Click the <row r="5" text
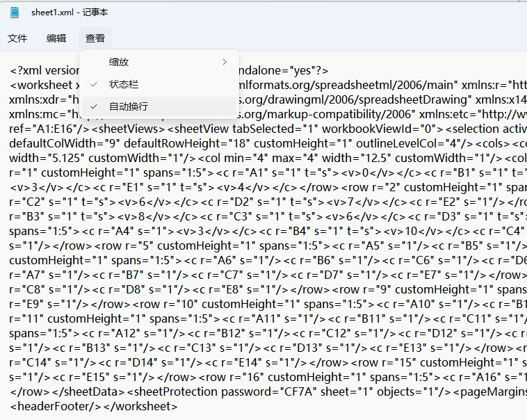 124,246
